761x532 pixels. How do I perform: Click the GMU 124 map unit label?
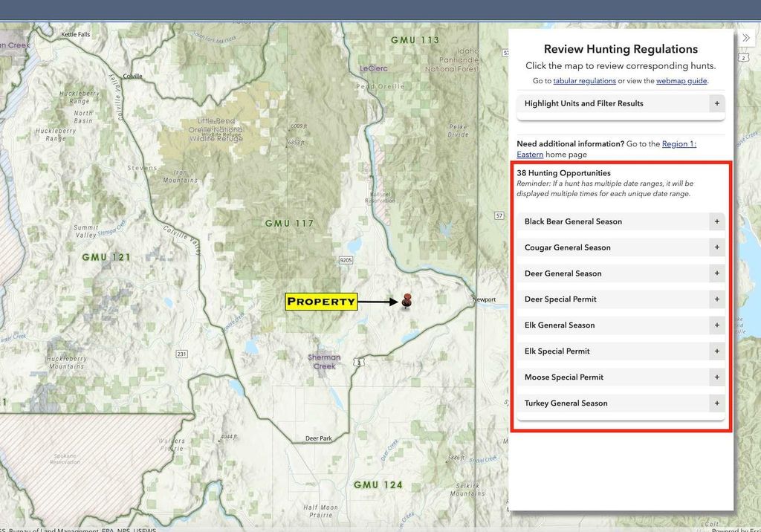(x=378, y=485)
